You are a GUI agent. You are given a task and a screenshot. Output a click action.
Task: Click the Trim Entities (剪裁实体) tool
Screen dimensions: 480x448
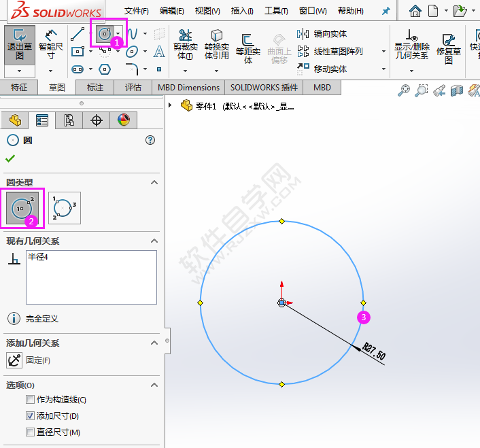point(185,45)
